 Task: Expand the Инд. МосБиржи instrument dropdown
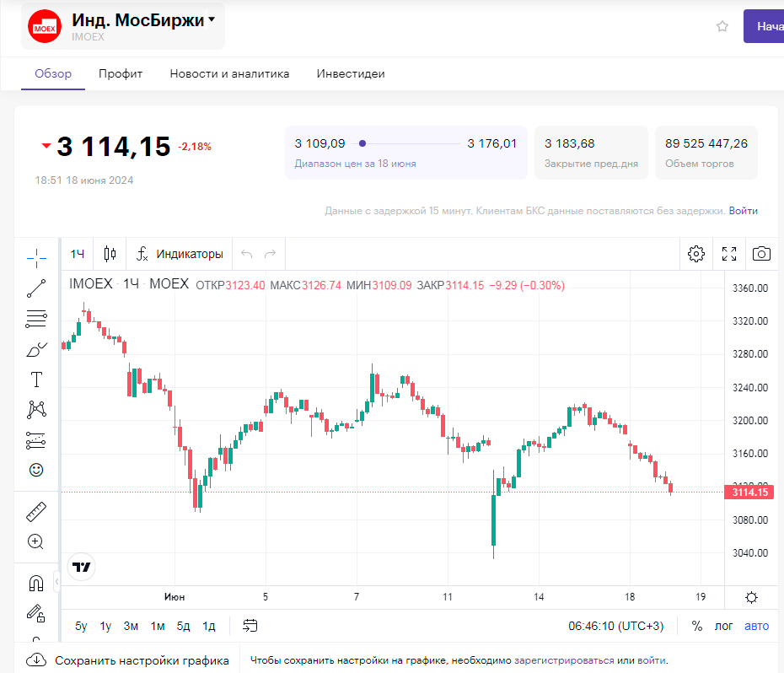coord(212,19)
